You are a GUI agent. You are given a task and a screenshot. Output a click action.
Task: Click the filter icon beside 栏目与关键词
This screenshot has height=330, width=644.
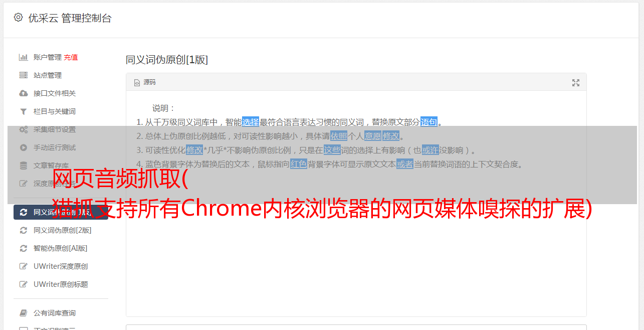(23, 111)
